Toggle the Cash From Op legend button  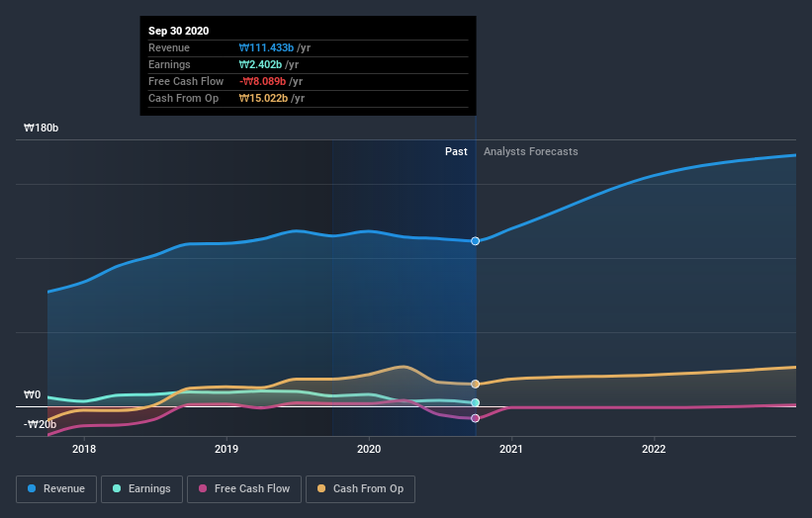pyautogui.click(x=360, y=489)
